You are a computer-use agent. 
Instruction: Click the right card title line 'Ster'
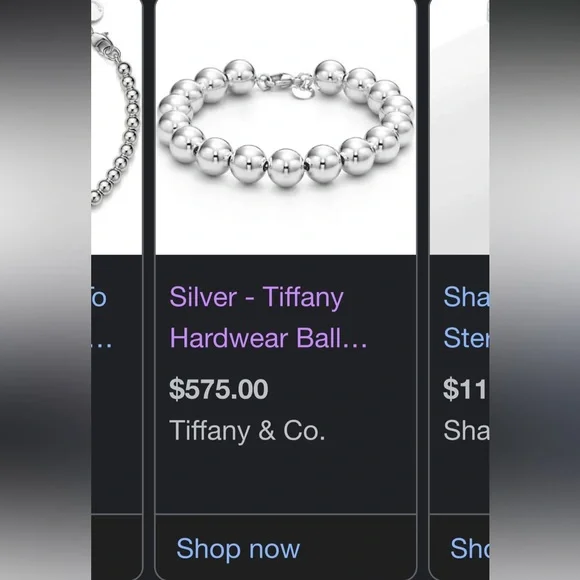pos(466,338)
